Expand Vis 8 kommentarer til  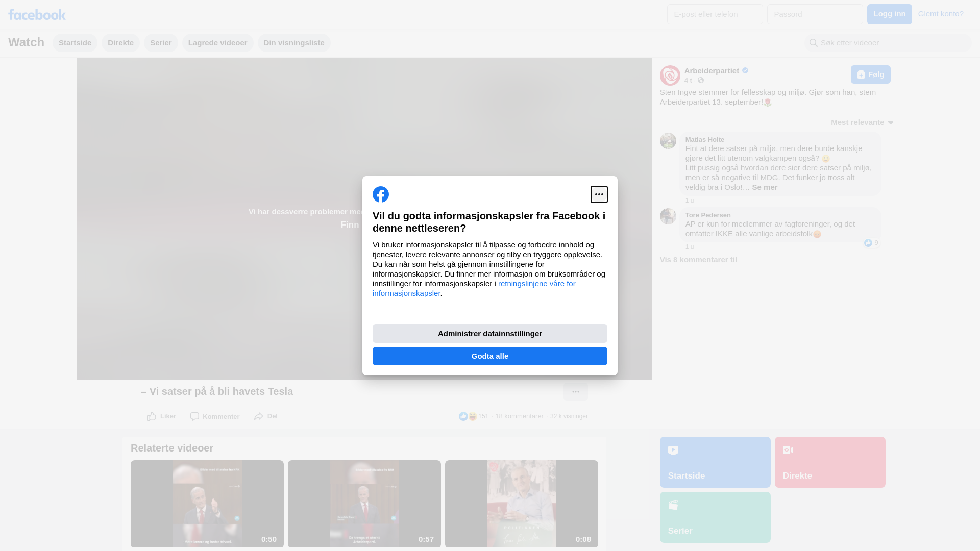[x=698, y=260]
